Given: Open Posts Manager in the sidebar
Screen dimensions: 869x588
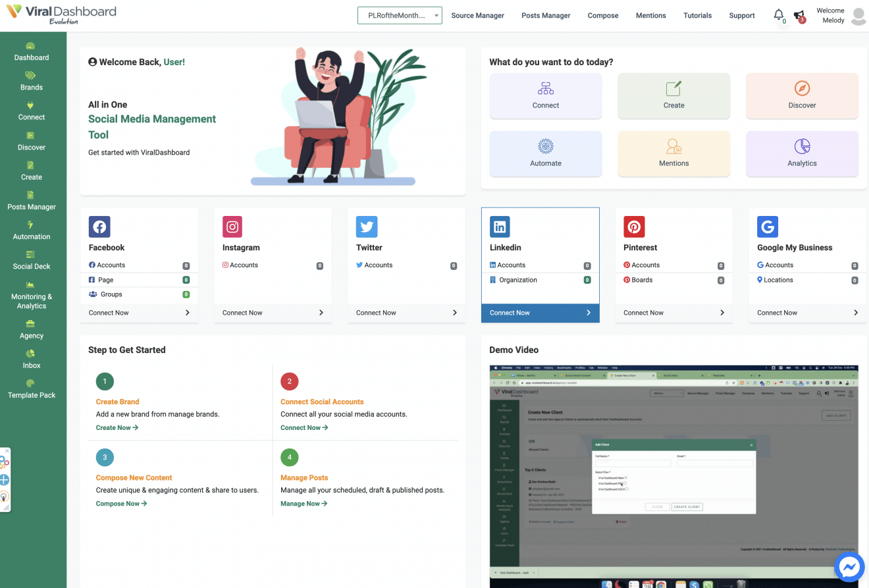Looking at the screenshot, I should [32, 201].
